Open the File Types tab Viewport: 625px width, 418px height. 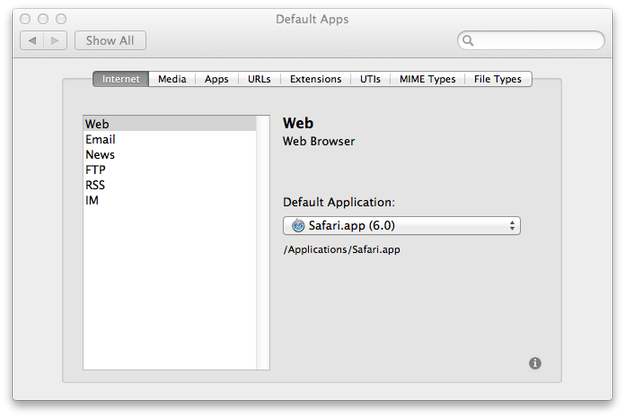tap(498, 79)
